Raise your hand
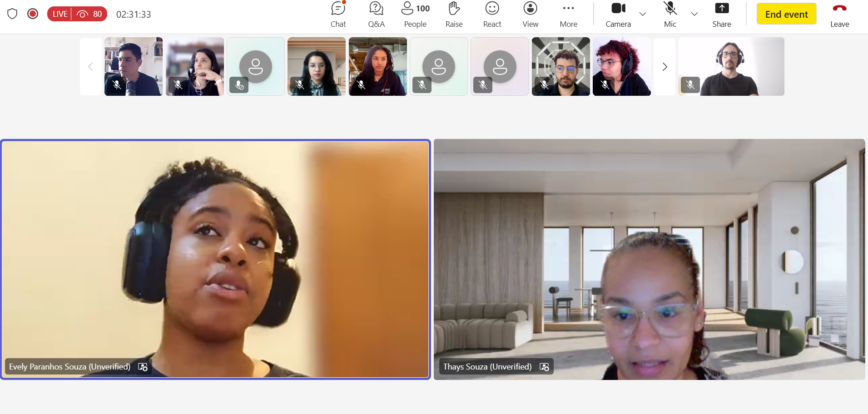 pyautogui.click(x=454, y=15)
